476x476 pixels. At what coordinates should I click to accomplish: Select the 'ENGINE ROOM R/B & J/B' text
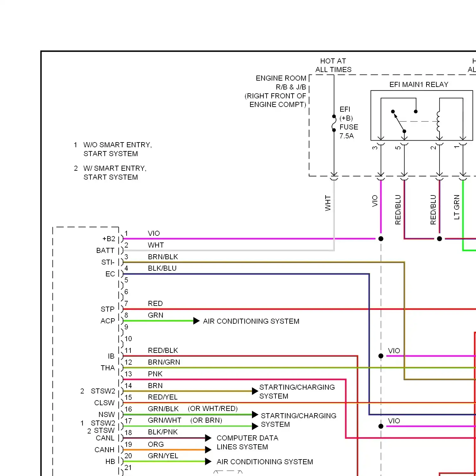pos(281,83)
